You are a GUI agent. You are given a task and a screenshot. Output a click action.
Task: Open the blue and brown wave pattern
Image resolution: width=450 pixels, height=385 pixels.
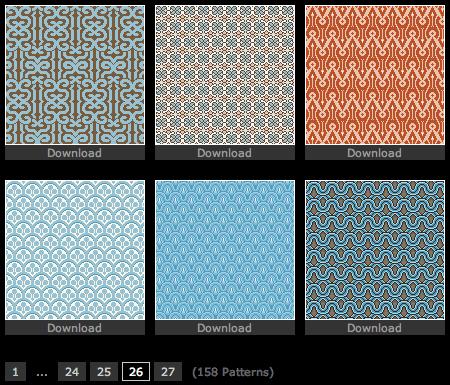pos(375,250)
